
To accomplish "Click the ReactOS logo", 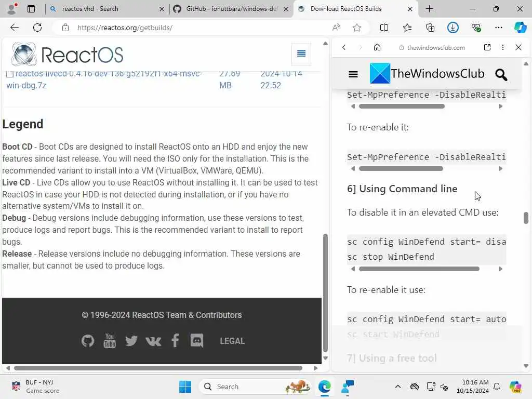I will (67, 54).
